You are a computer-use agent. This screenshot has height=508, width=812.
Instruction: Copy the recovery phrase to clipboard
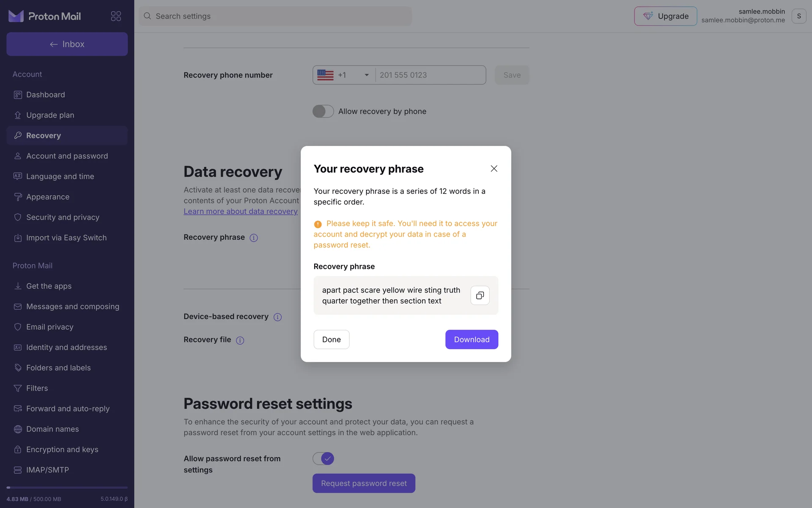coord(480,295)
